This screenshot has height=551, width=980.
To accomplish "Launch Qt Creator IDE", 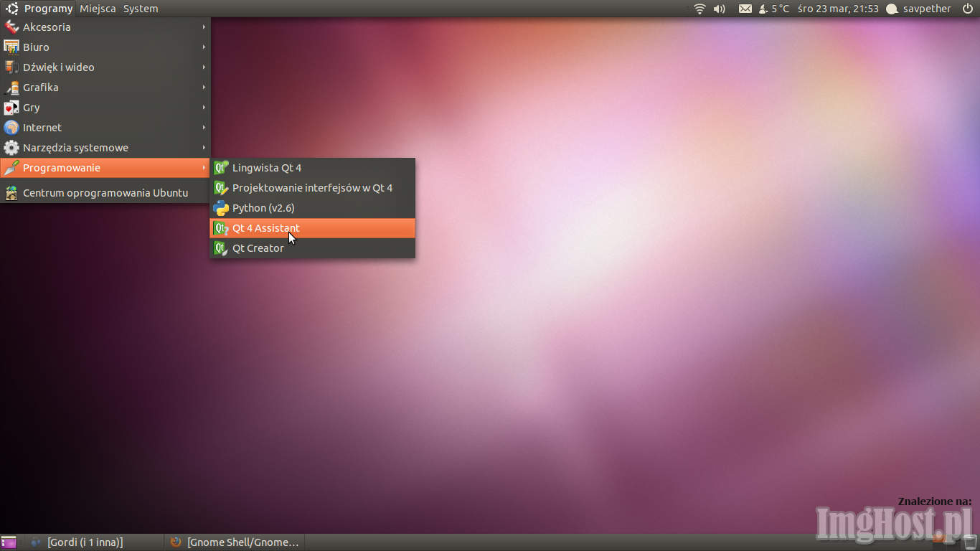I will coord(312,248).
